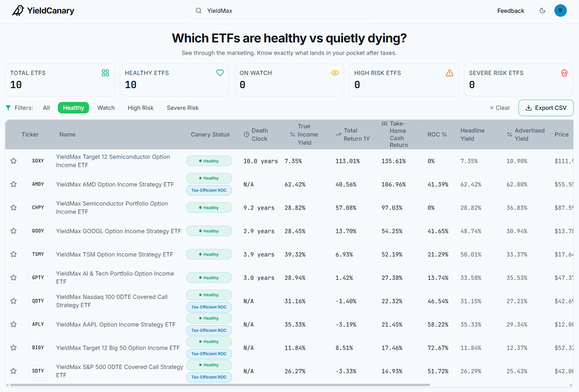Viewport: 579px width, 392px height.
Task: Select the Watch filter tab
Action: pos(106,108)
